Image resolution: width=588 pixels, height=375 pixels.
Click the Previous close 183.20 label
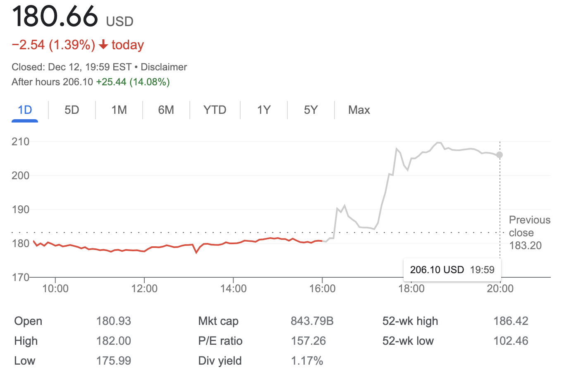(x=529, y=233)
